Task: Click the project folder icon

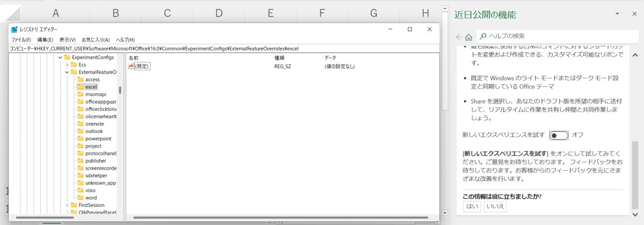Action: [x=80, y=146]
